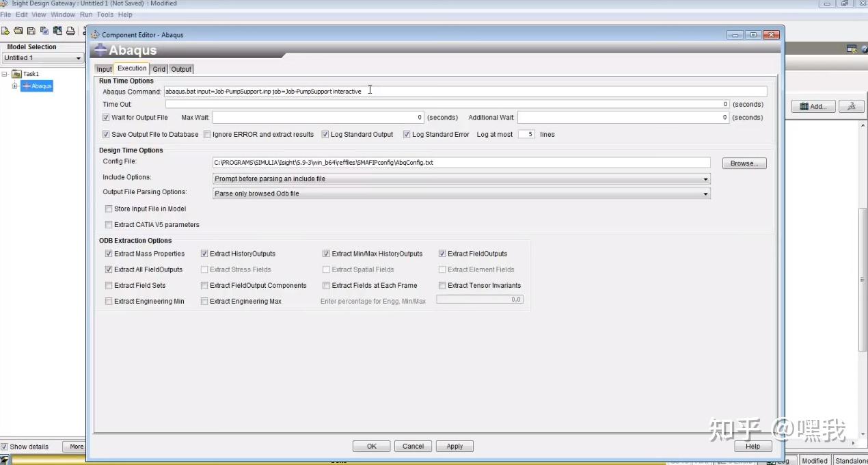Click the 3DS logo button beside Add
The height and width of the screenshot is (465, 868).
pos(852,107)
